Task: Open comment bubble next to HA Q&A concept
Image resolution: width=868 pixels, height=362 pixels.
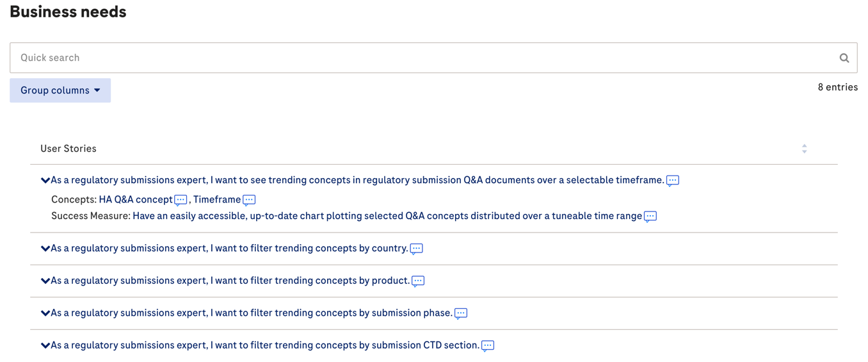Action: click(x=181, y=200)
